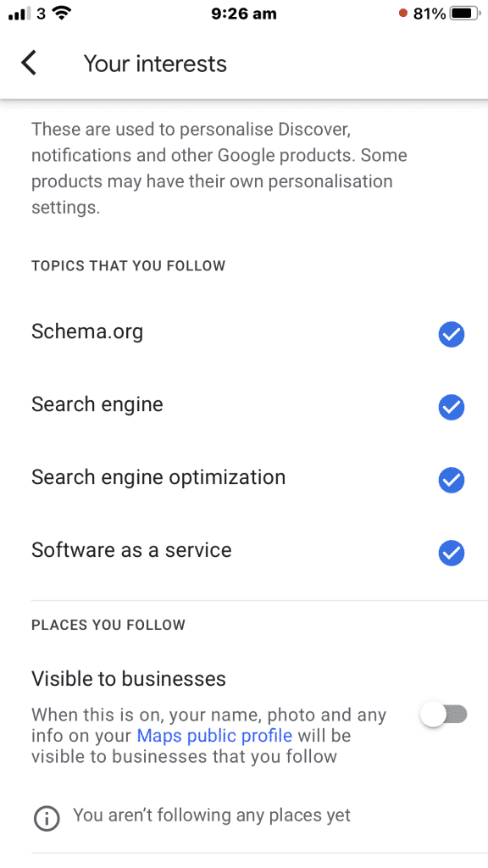Uncheck the Schema.org topic checkmark
Image resolution: width=488 pixels, height=868 pixels.
click(452, 334)
